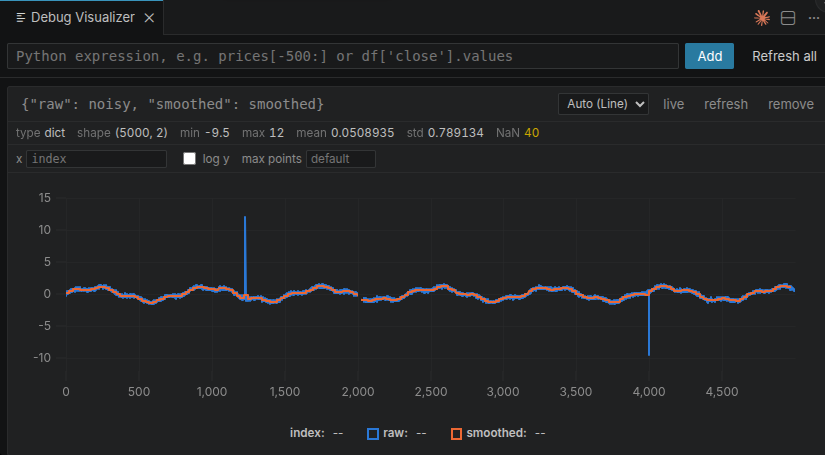Screen dimensions: 825x455
Task: Close the Debug Visualizer tab
Action: point(149,18)
